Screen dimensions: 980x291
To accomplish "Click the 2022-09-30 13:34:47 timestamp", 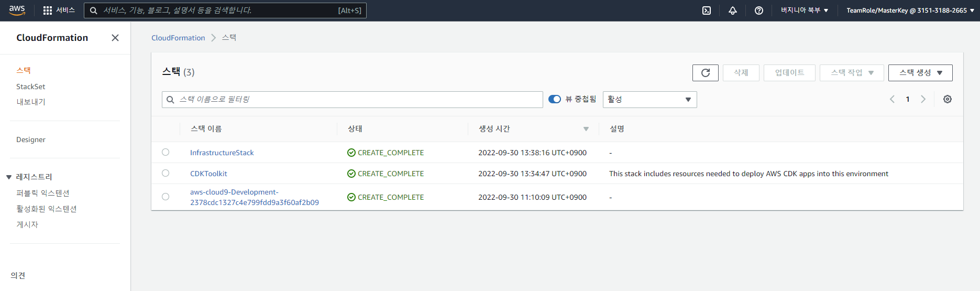I will (x=532, y=174).
